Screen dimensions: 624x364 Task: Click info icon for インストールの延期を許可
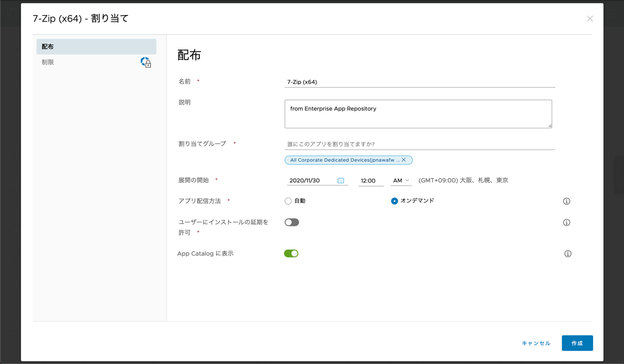click(566, 223)
